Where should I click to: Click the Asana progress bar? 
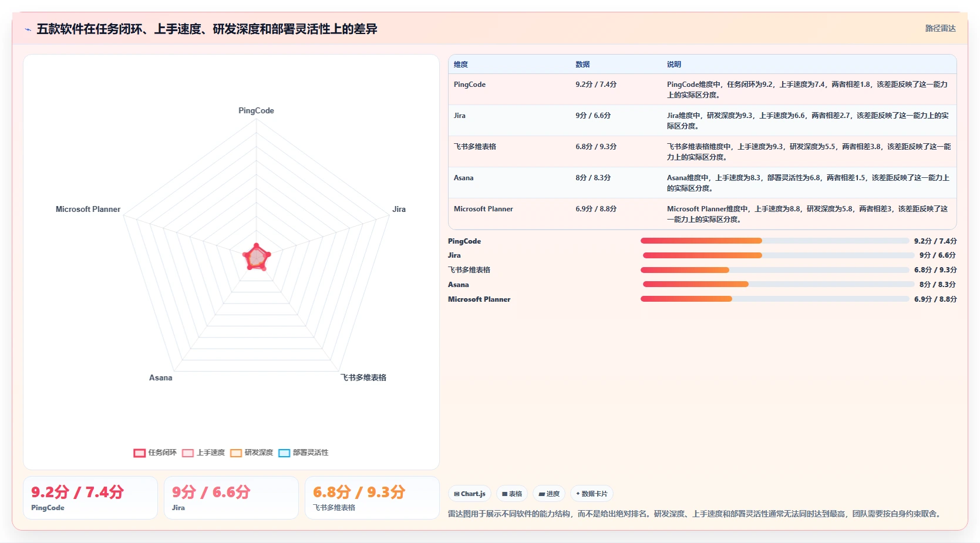779,284
